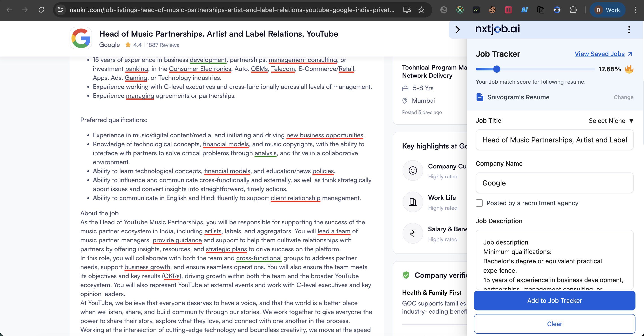Expand the Select Niche dropdown
This screenshot has height=336, width=644.
click(611, 121)
